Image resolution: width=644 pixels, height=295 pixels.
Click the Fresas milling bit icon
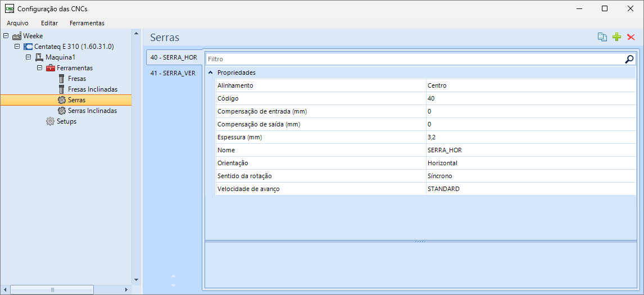pyautogui.click(x=61, y=79)
